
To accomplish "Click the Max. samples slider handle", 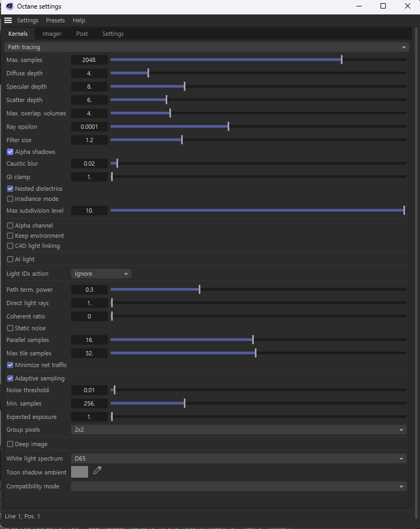I will click(x=342, y=60).
